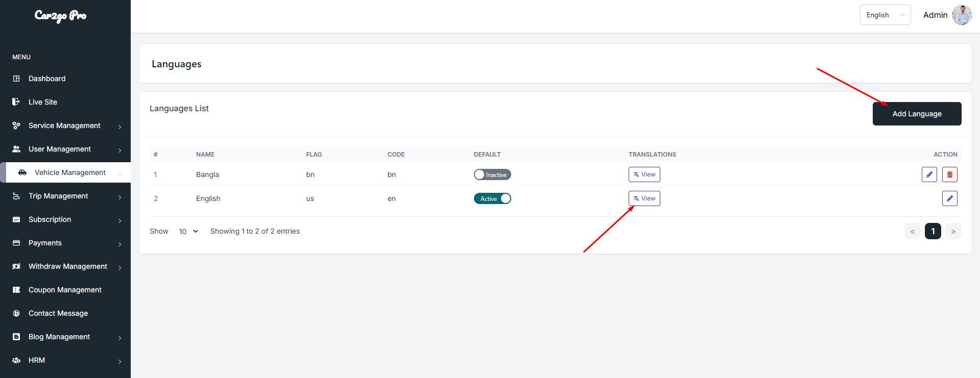980x378 pixels.
Task: Click the User Management people icon
Action: (x=16, y=149)
